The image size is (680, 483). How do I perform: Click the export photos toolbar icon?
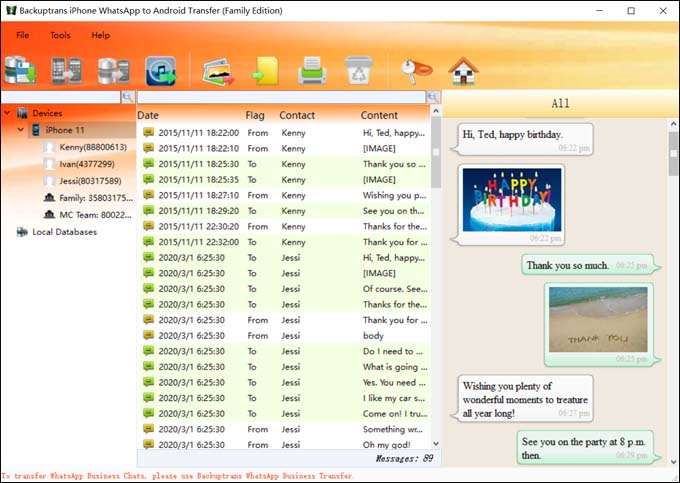tap(219, 72)
